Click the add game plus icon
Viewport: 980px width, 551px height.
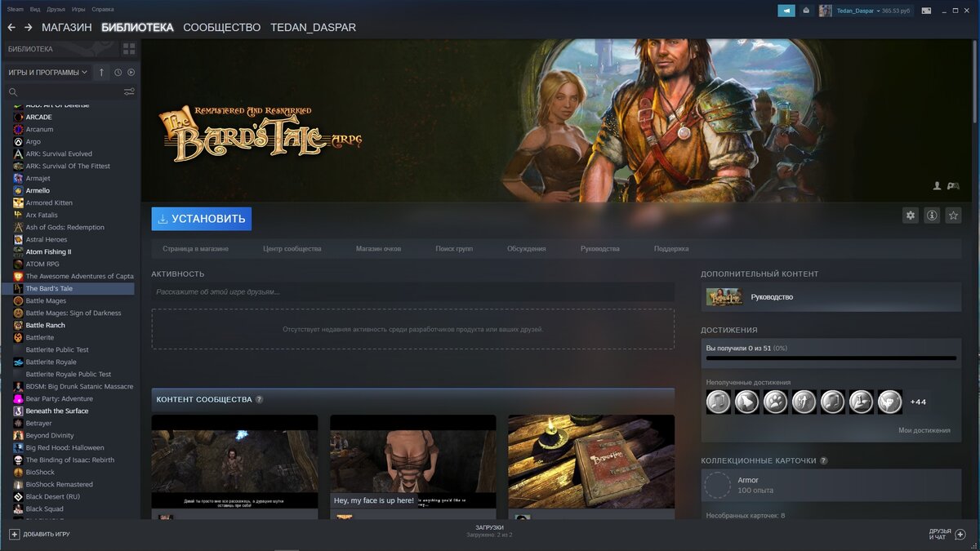tap(14, 534)
